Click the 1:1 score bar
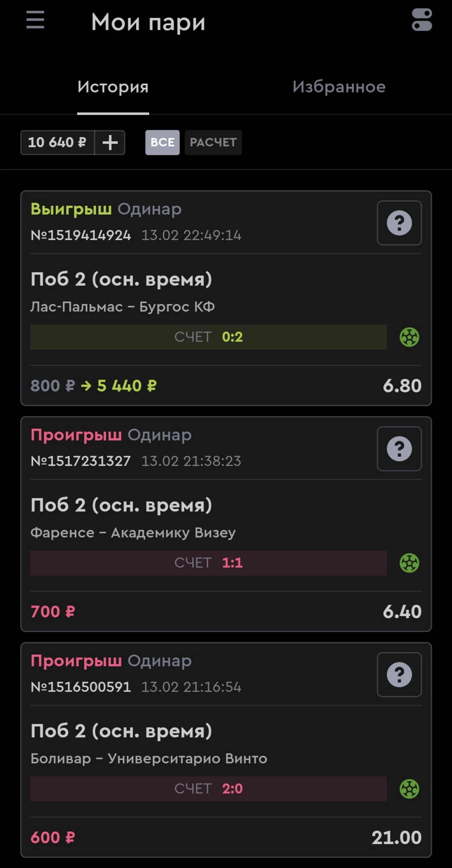Image resolution: width=452 pixels, height=868 pixels. tap(208, 563)
